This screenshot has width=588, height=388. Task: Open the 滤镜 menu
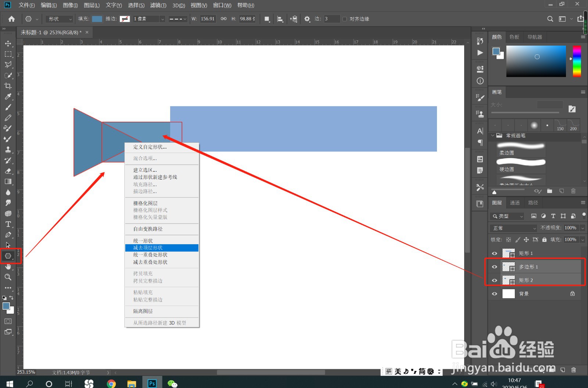click(x=158, y=5)
